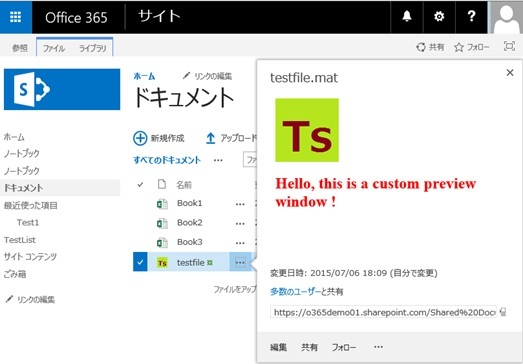This screenshot has width=523, height=364.
Task: Open TestList in left navigation
Action: (x=20, y=240)
